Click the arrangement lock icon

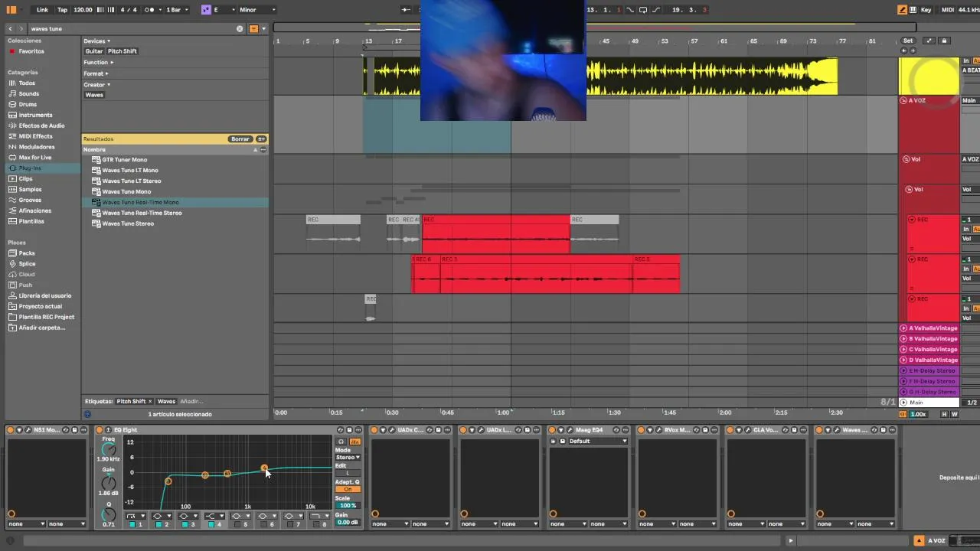(x=944, y=41)
